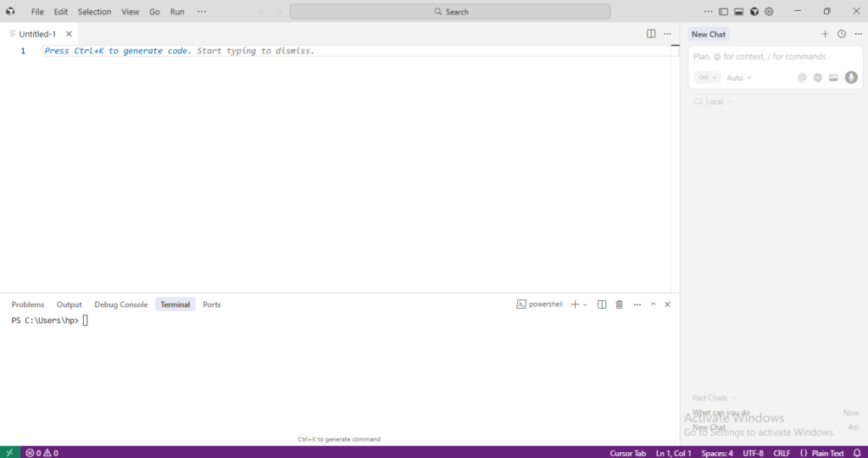The width and height of the screenshot is (868, 458).
Task: Add context with the @ icon
Action: pos(802,77)
